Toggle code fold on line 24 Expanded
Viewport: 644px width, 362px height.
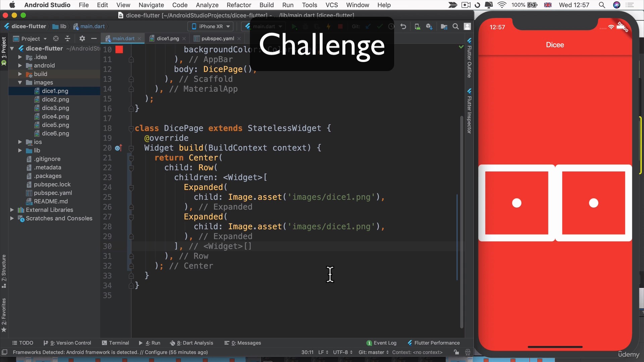[x=131, y=187]
